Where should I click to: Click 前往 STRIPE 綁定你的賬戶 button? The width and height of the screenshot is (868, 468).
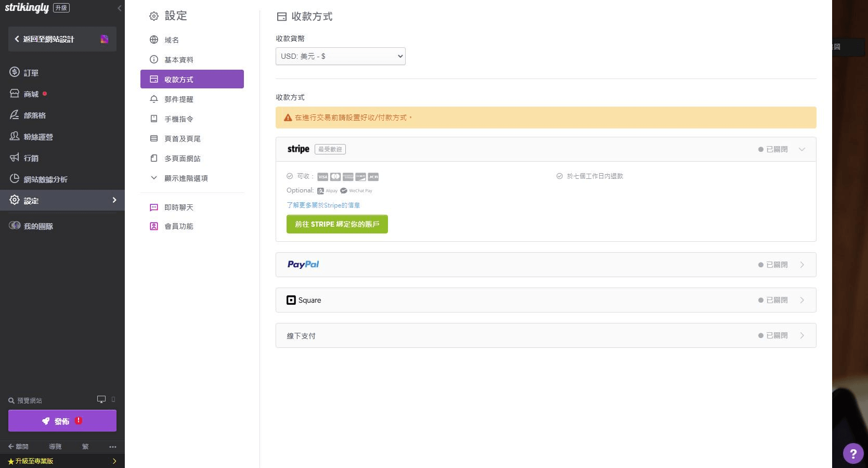(337, 224)
